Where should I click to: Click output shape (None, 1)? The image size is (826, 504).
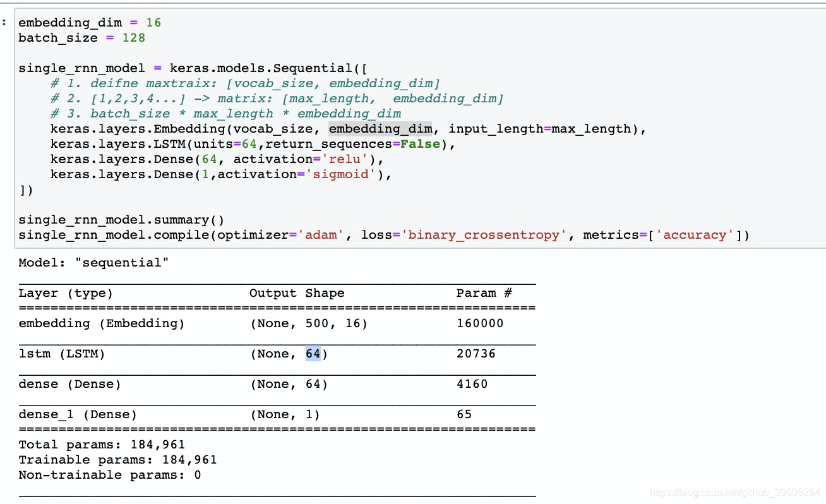point(285,414)
